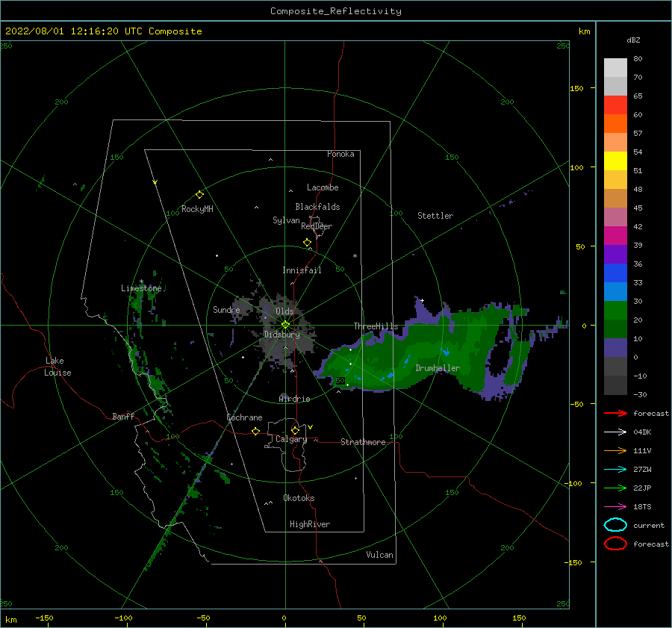Click the timestamp '2022/08/01 12:16:20 UTC Composite'
The image size is (672, 628).
(103, 31)
